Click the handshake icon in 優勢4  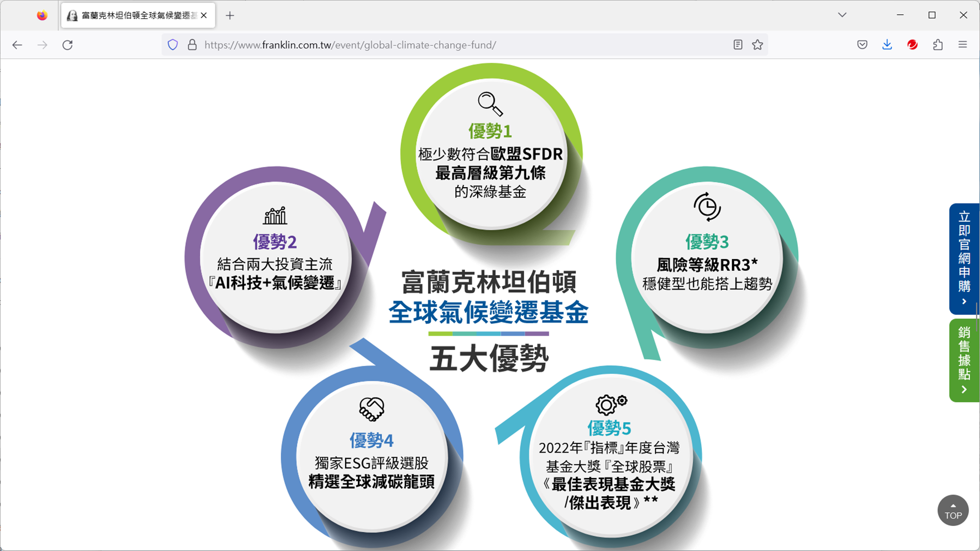372,409
